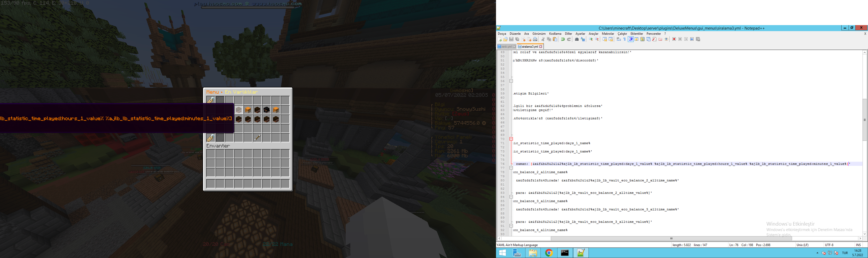868x258 pixels.
Task: Save the file with the floppy icon
Action: point(511,39)
